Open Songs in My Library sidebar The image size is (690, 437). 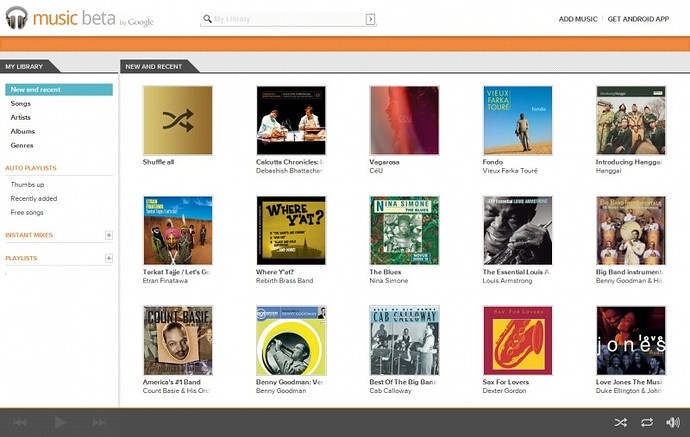[x=21, y=103]
